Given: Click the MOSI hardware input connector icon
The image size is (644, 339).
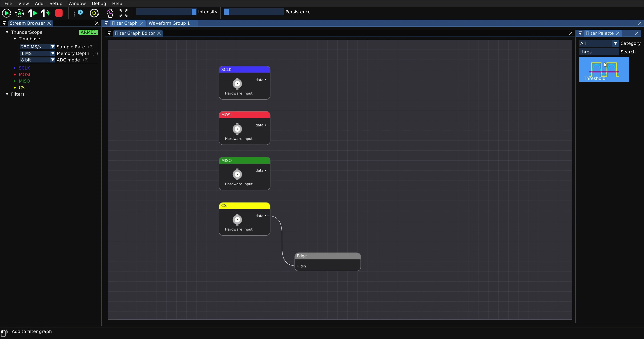Looking at the screenshot, I should [x=237, y=129].
